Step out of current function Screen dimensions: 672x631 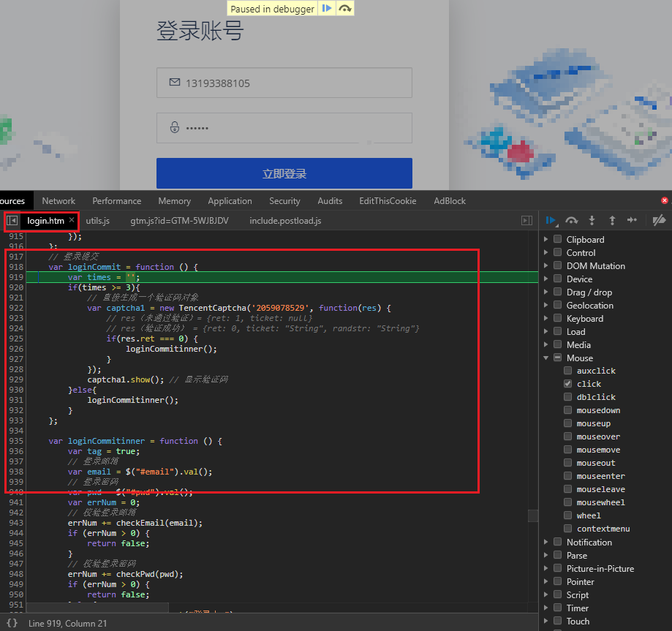pyautogui.click(x=612, y=220)
